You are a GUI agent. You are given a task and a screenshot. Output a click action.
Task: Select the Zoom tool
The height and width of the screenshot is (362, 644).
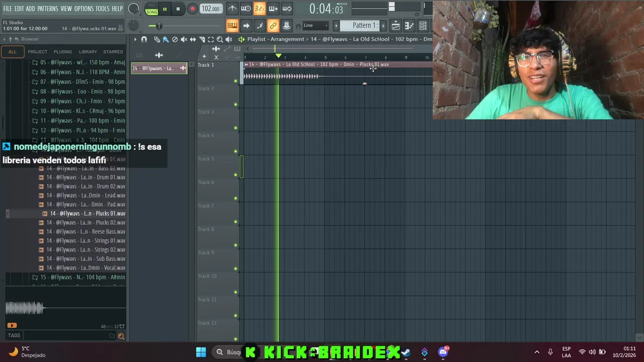(x=220, y=39)
